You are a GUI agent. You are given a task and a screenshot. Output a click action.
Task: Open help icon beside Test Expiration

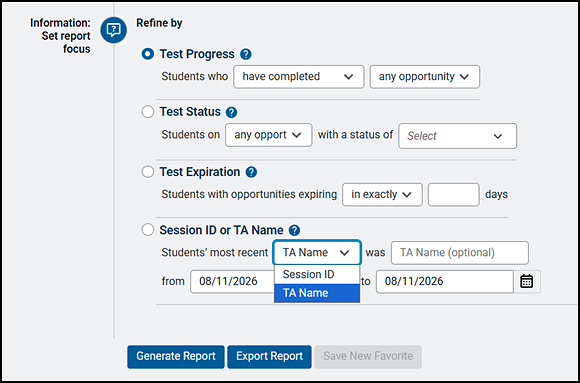tap(251, 172)
